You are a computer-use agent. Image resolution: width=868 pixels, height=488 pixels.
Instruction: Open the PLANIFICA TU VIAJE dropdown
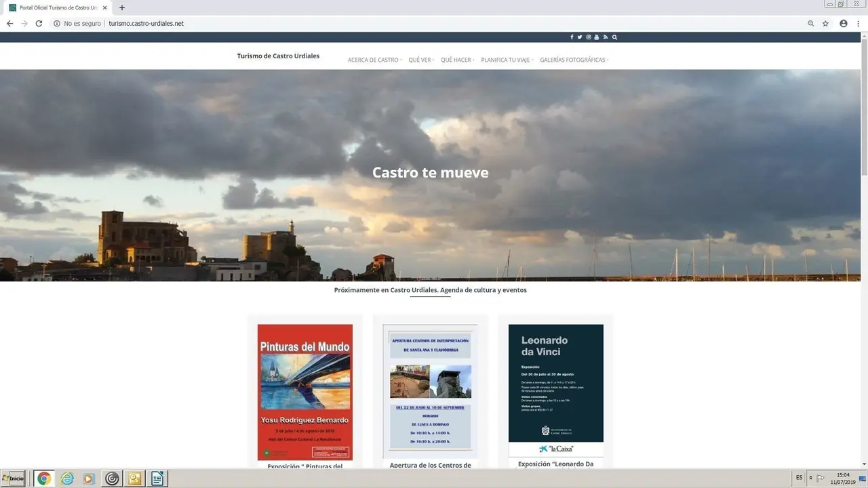click(507, 60)
